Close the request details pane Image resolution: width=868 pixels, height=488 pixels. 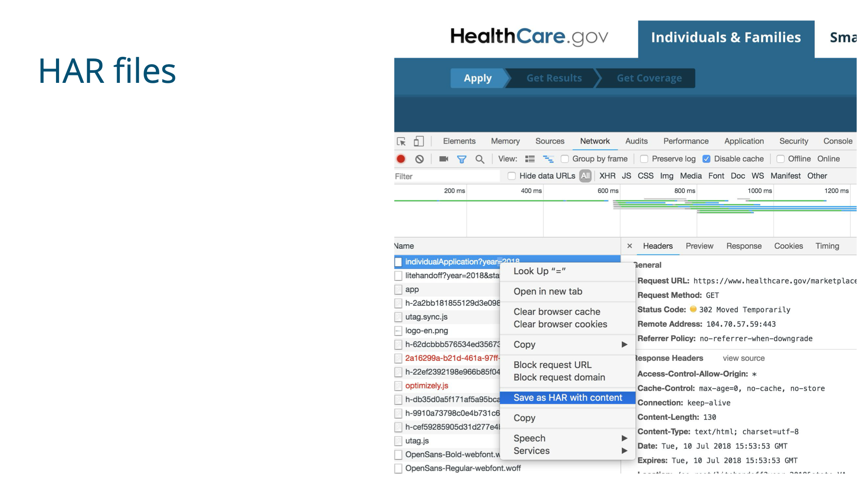(630, 246)
